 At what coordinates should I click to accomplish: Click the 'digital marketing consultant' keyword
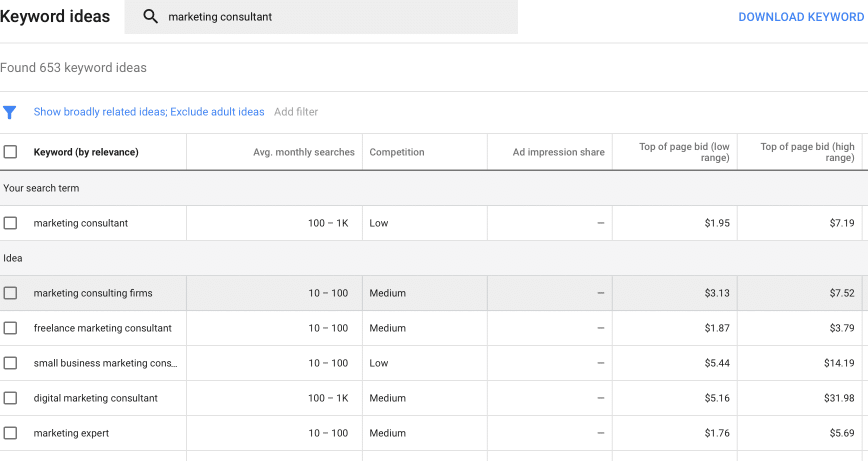[x=95, y=398]
